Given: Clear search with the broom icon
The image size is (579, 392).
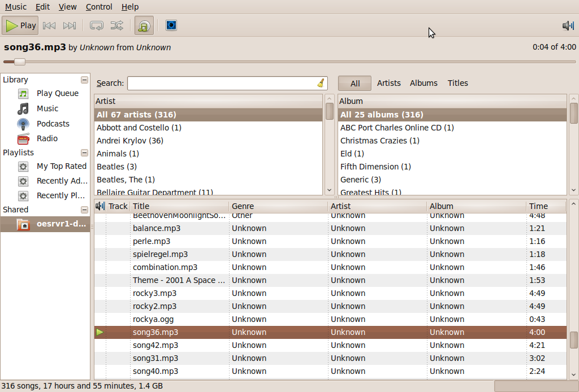Looking at the screenshot, I should click(321, 84).
